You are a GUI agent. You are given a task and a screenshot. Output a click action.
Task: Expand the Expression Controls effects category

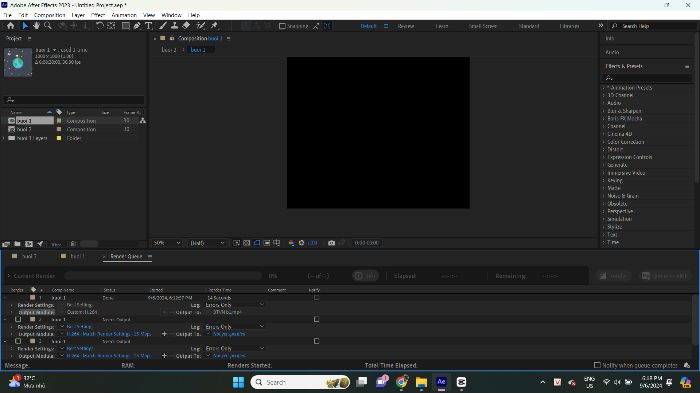pyautogui.click(x=604, y=157)
